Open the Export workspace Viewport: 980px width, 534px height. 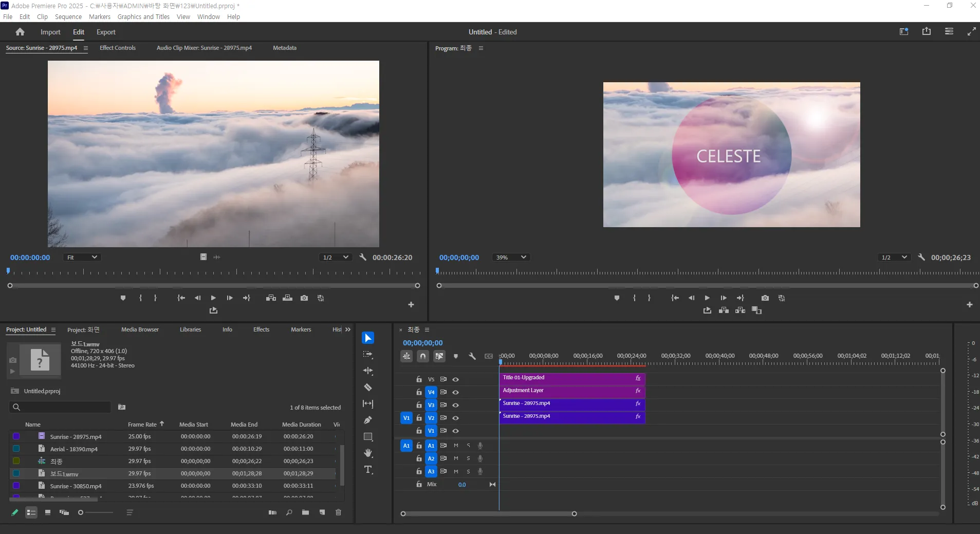(106, 32)
